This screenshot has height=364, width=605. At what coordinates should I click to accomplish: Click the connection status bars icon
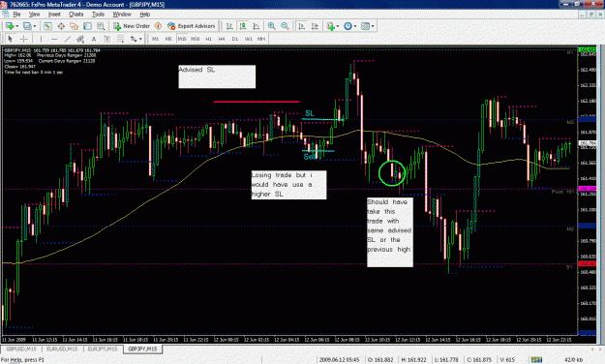(536, 360)
